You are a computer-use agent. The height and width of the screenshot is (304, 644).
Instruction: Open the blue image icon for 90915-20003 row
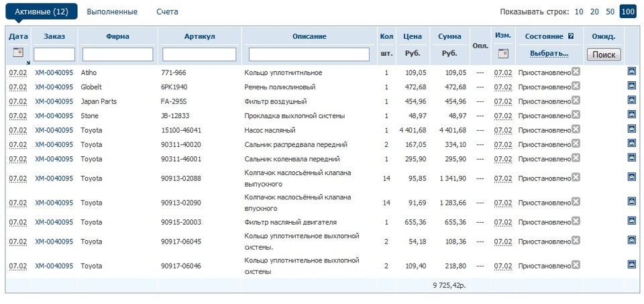(632, 221)
